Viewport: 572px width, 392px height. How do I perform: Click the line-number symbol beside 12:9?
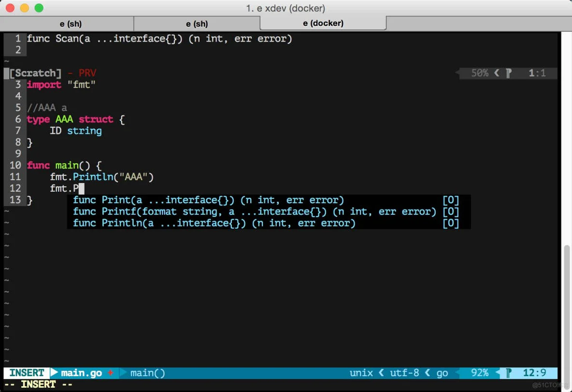[x=509, y=373]
